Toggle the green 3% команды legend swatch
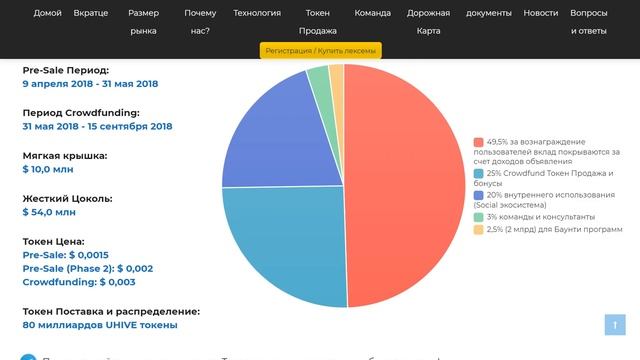 point(478,217)
